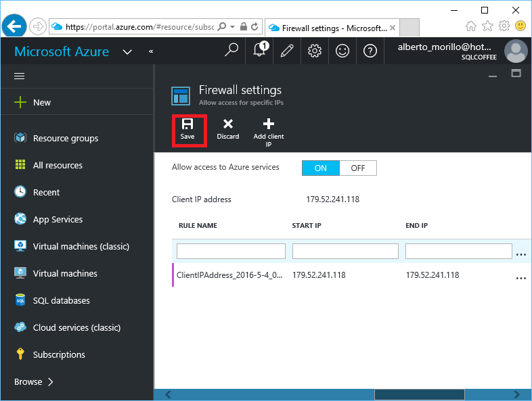Click the user avatar picture

pos(516,51)
